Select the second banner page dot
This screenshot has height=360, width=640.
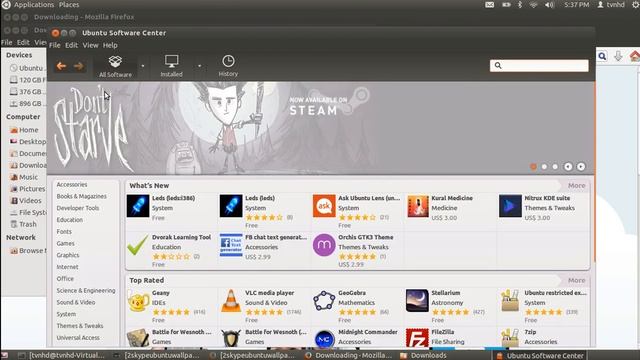544,167
